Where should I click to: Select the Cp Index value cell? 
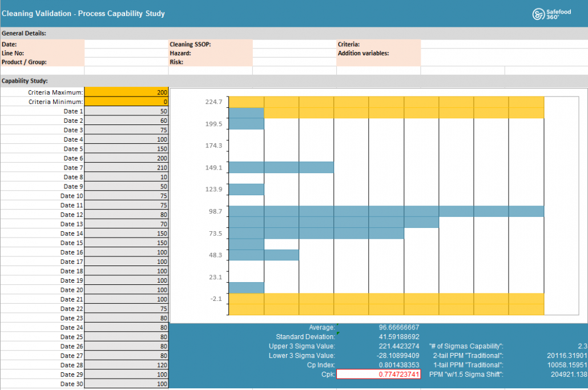378,365
